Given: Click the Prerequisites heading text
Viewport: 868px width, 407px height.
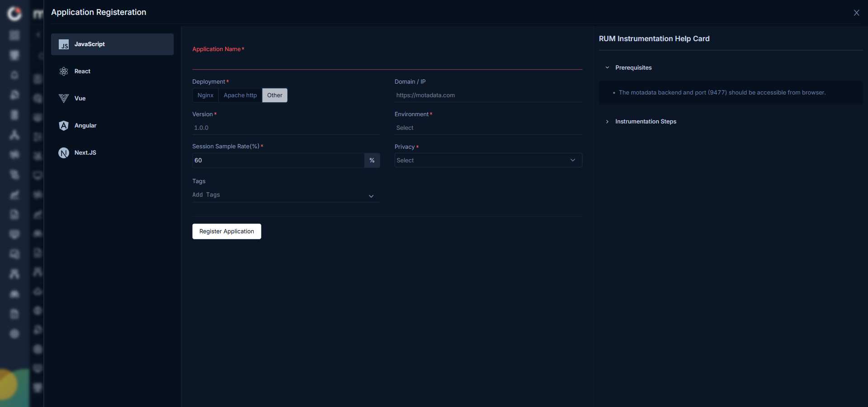Looking at the screenshot, I should coord(633,68).
